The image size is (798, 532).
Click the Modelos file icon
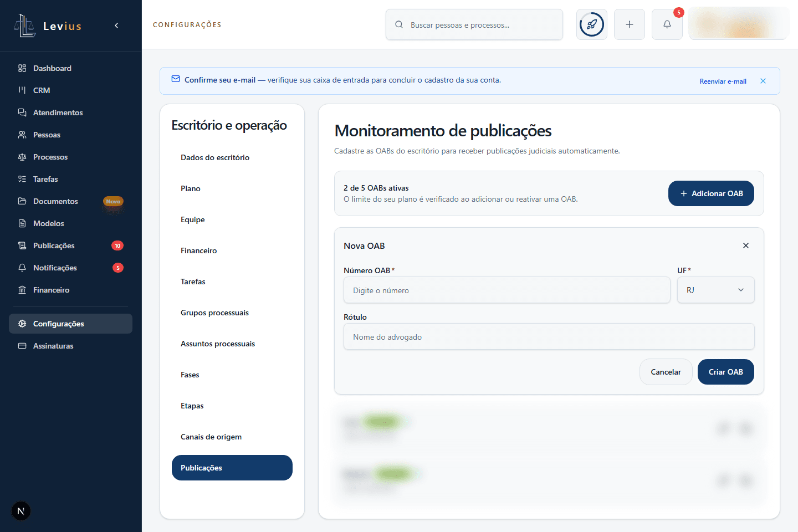[22, 223]
